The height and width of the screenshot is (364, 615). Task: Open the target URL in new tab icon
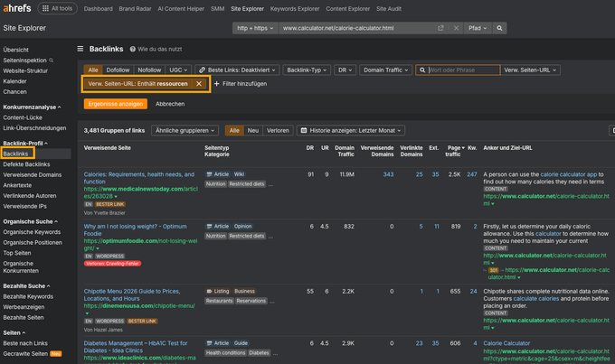pos(440,28)
